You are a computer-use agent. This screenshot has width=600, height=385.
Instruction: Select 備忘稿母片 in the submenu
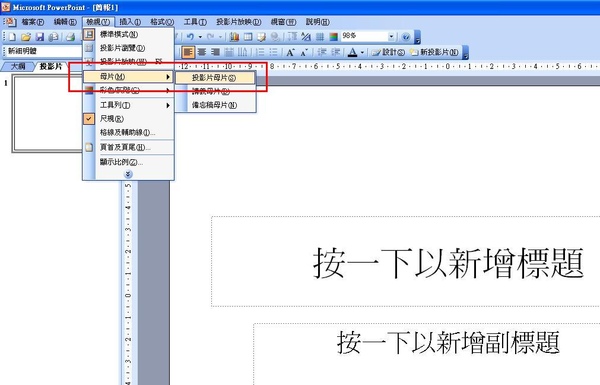215,105
